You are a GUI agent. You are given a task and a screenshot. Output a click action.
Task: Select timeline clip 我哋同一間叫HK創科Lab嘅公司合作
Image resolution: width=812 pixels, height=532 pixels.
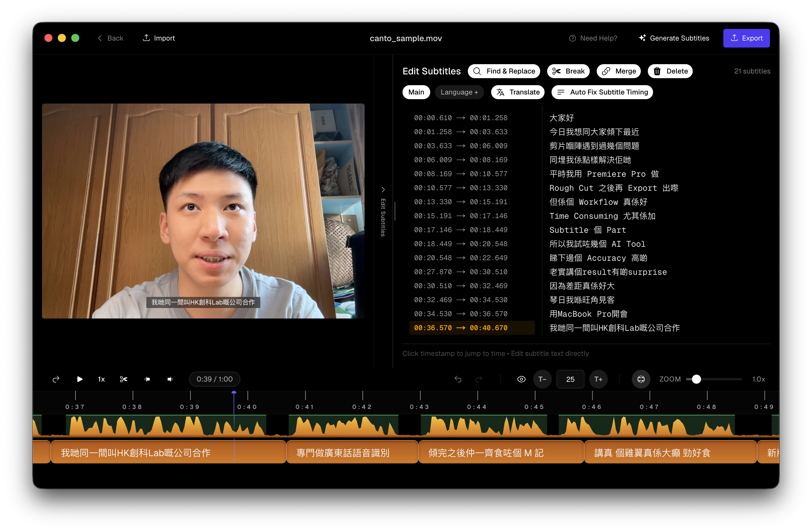(168, 452)
